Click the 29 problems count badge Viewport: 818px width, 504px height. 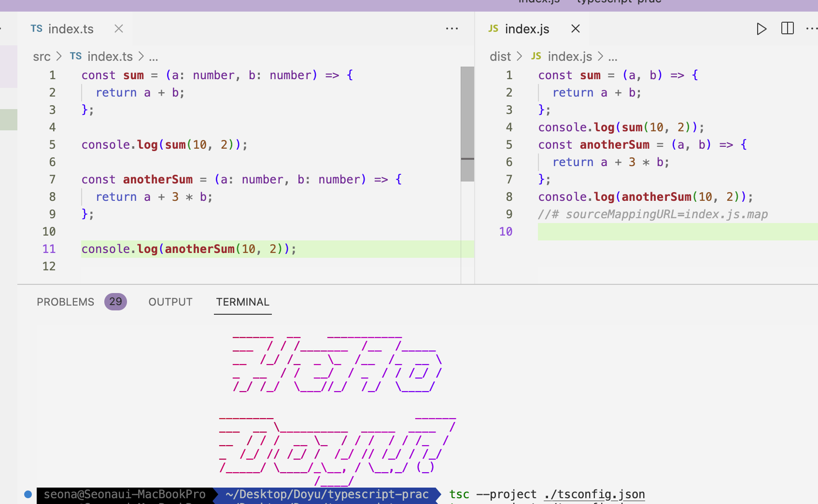115,302
